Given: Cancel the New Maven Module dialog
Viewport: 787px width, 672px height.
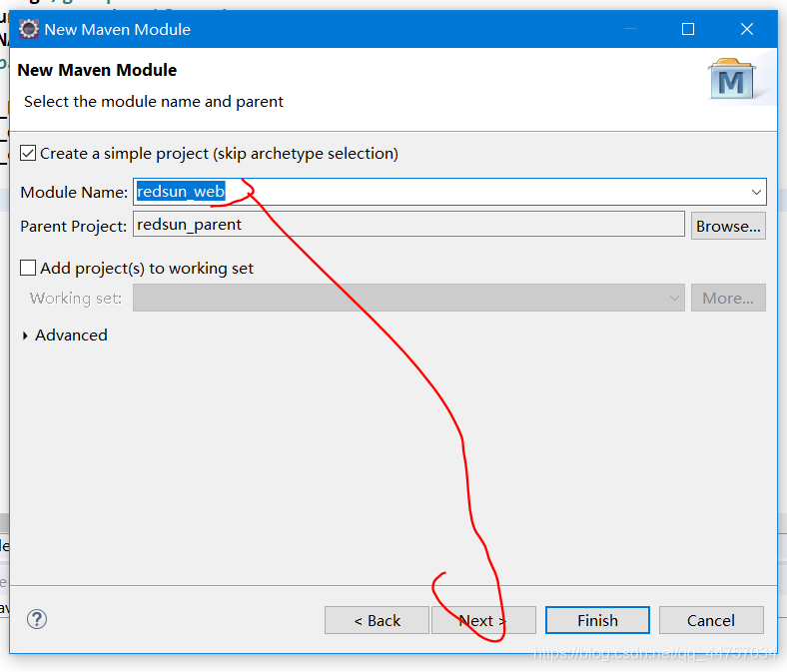Looking at the screenshot, I should [711, 620].
